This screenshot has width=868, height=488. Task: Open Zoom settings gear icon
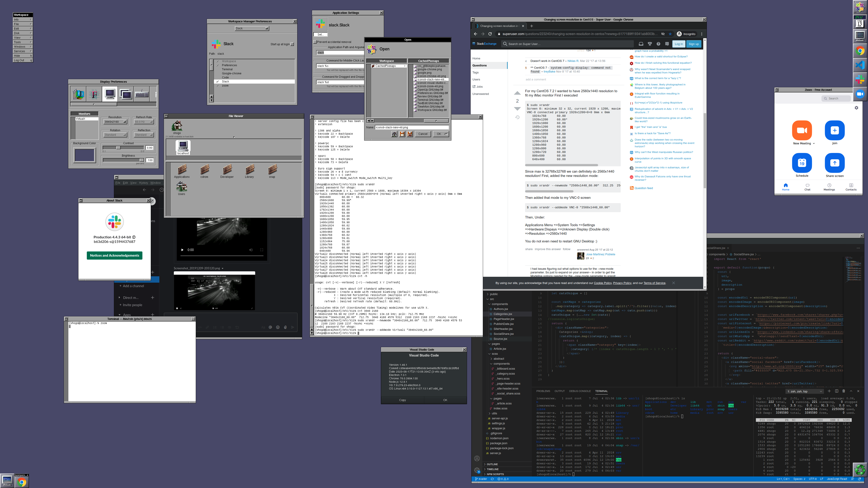coord(856,108)
